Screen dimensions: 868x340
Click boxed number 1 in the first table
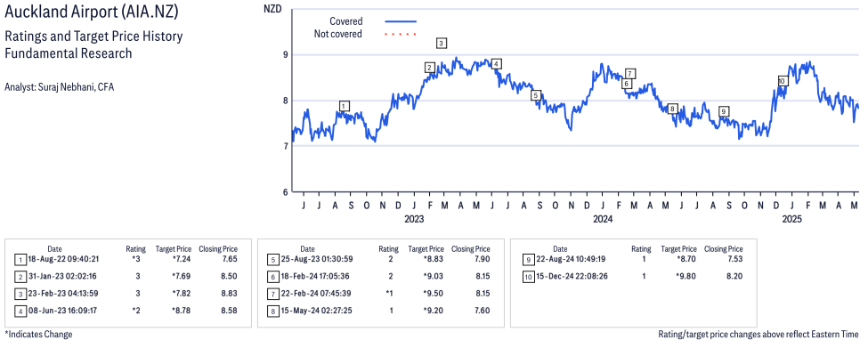20,260
